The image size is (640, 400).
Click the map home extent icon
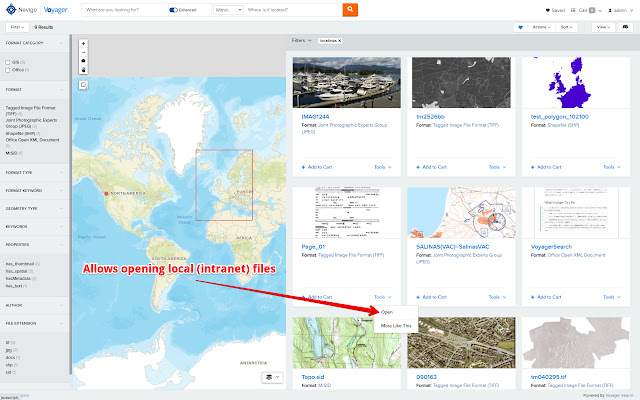pyautogui.click(x=83, y=61)
